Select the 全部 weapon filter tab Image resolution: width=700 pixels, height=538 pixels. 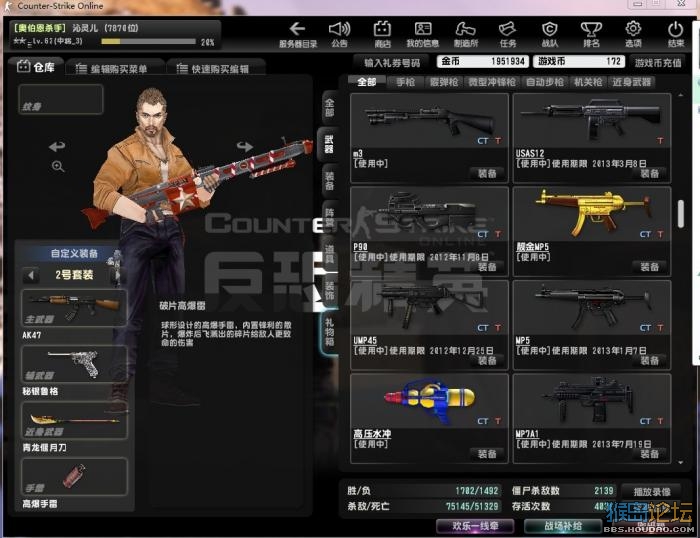pos(367,82)
